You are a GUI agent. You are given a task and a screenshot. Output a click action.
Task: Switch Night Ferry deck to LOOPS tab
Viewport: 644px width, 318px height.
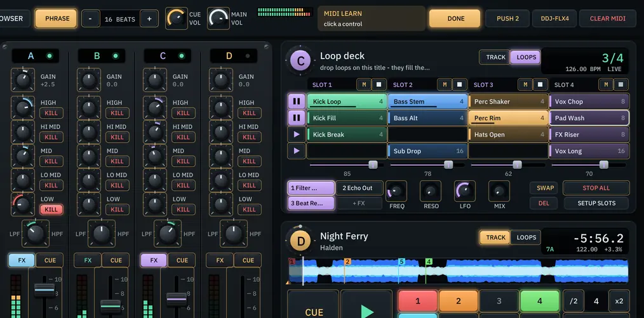click(526, 237)
